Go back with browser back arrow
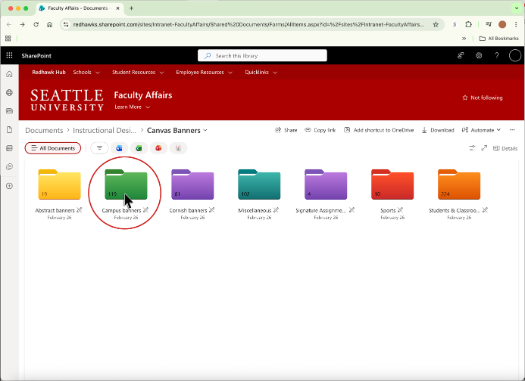Image resolution: width=525 pixels, height=381 pixels. tap(9, 24)
